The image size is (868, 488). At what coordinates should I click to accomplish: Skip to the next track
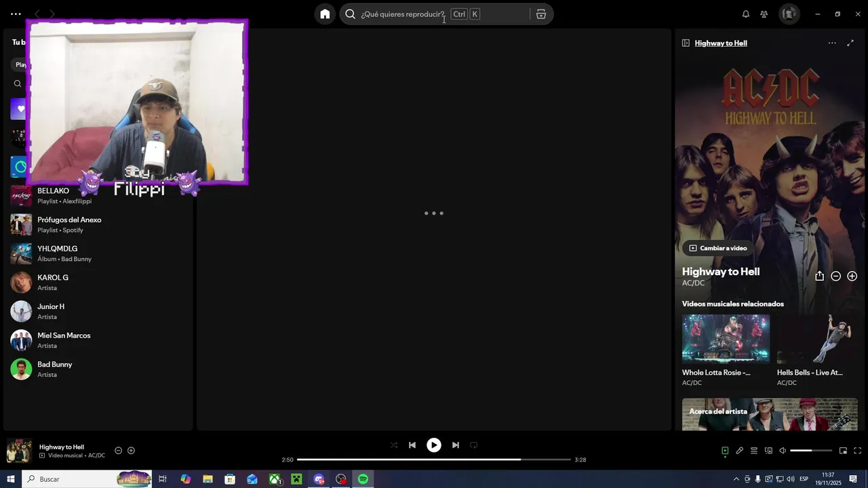pos(456,445)
